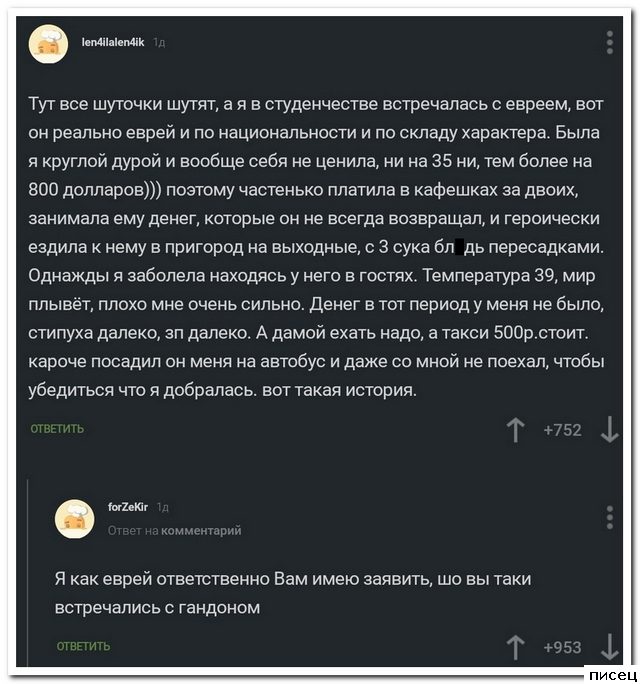
Task: Upvote the forZeKir reply
Action: [516, 647]
